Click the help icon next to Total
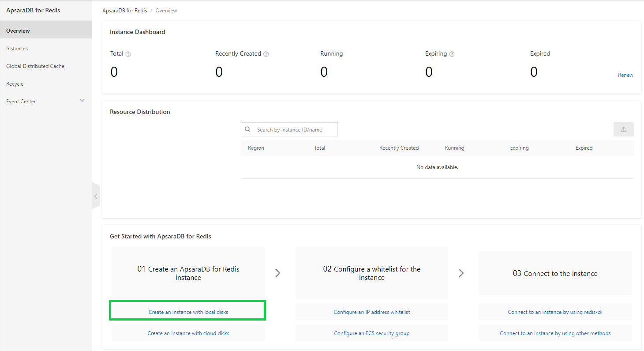The width and height of the screenshot is (644, 351). pyautogui.click(x=128, y=54)
